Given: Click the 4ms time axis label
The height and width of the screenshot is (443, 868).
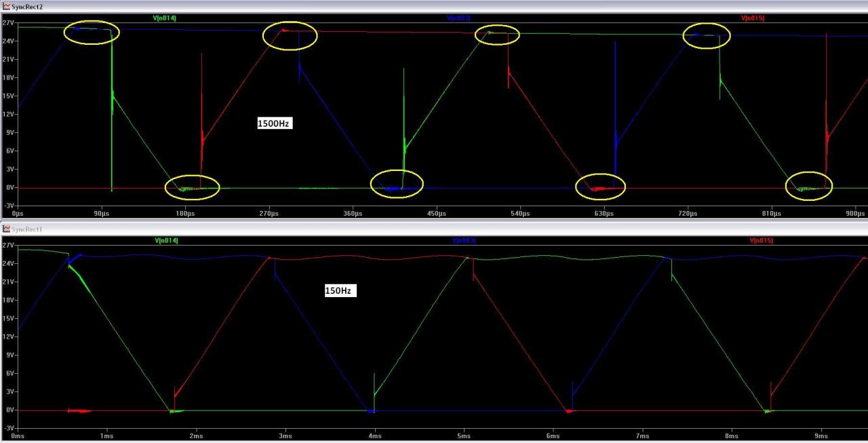Looking at the screenshot, I should pos(374,436).
